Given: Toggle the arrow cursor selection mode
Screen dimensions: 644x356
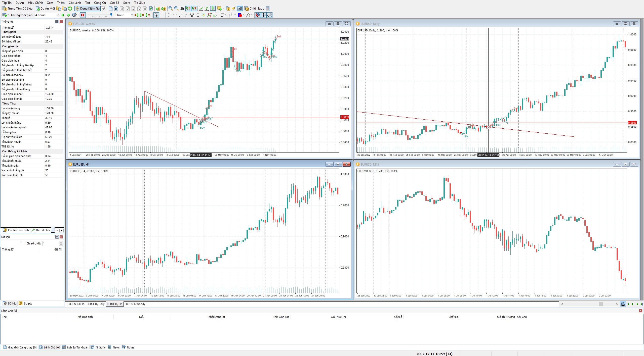Looking at the screenshot, I should (156, 15).
